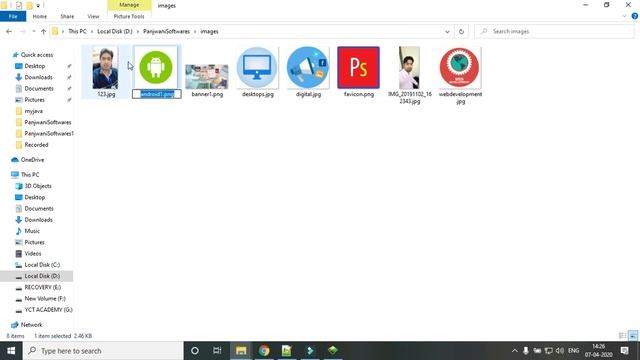Click the Manage contextual tab

[129, 5]
